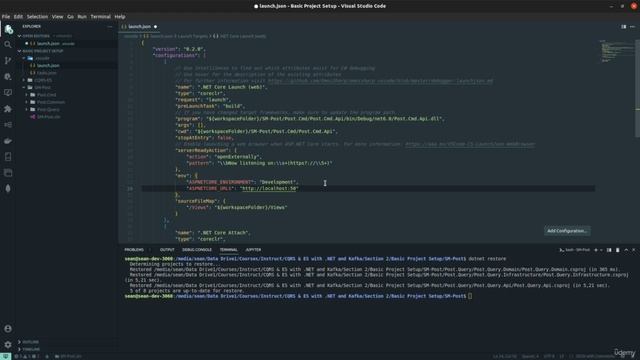Click the Add Configuration button
Screen dimensions: 640x360
pos(567,231)
